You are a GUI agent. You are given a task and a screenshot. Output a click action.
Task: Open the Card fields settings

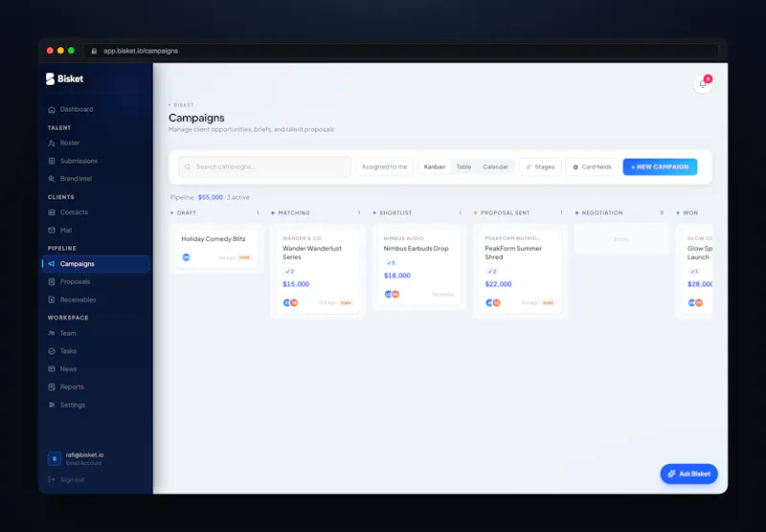tap(592, 166)
